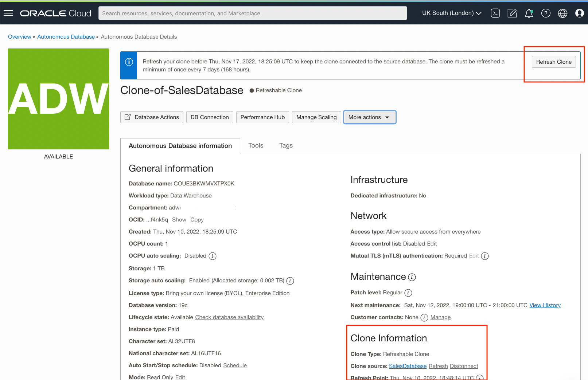Switch to the Tags tab
The width and height of the screenshot is (588, 380).
pos(286,145)
